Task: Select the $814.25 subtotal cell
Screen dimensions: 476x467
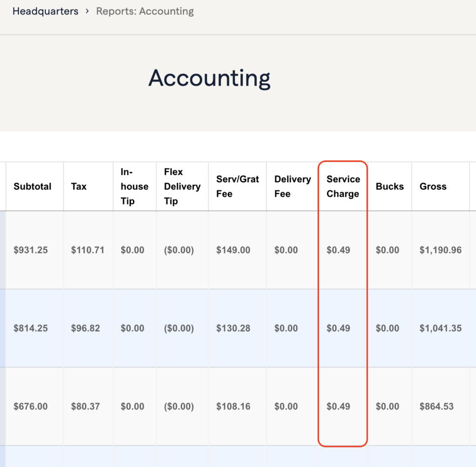Action: tap(30, 328)
